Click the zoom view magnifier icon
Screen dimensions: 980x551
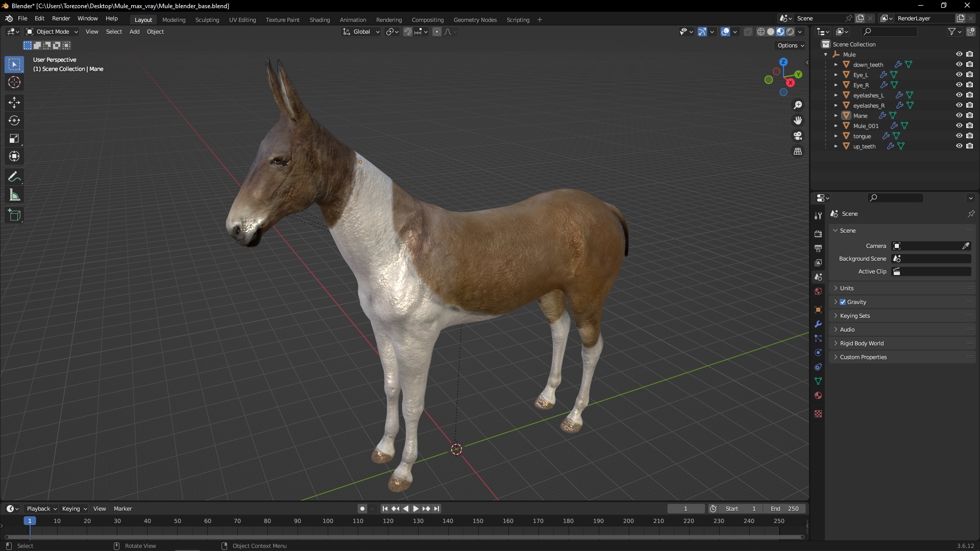(797, 105)
